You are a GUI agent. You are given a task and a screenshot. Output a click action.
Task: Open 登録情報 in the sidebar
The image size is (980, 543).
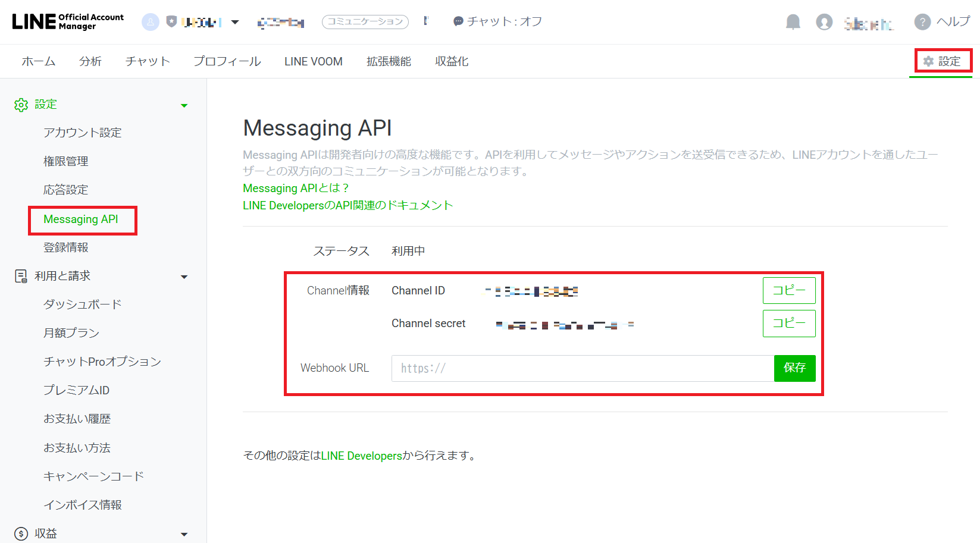(66, 247)
